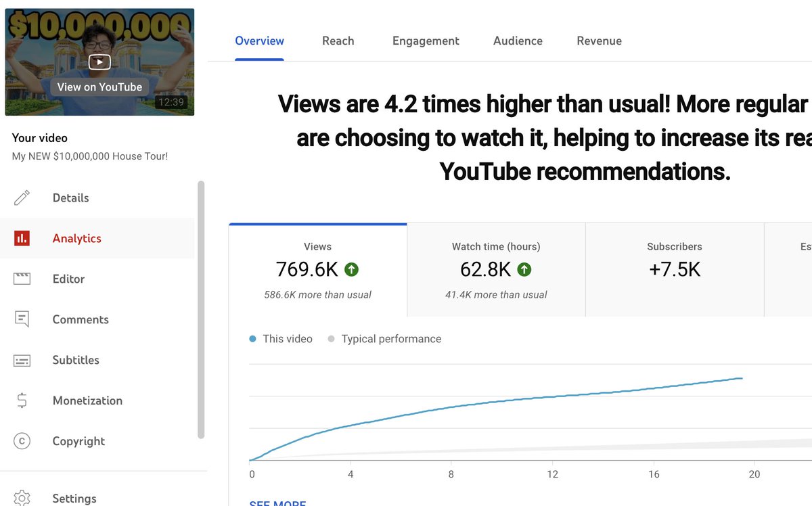812x506 pixels.
Task: Click the Monetization dollar icon
Action: pyautogui.click(x=22, y=400)
